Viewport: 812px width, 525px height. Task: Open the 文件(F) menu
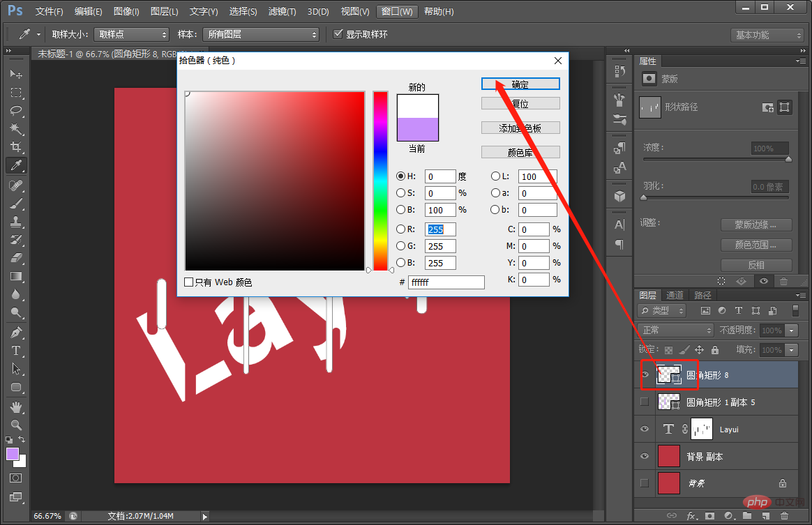coord(50,11)
